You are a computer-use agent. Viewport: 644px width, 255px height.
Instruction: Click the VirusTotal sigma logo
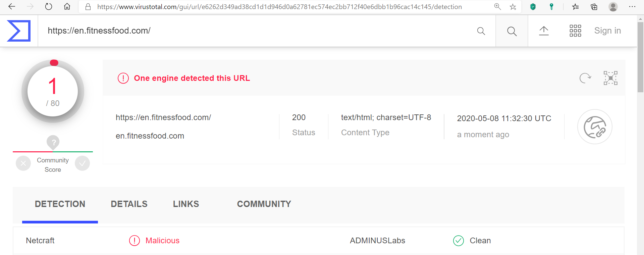(19, 31)
